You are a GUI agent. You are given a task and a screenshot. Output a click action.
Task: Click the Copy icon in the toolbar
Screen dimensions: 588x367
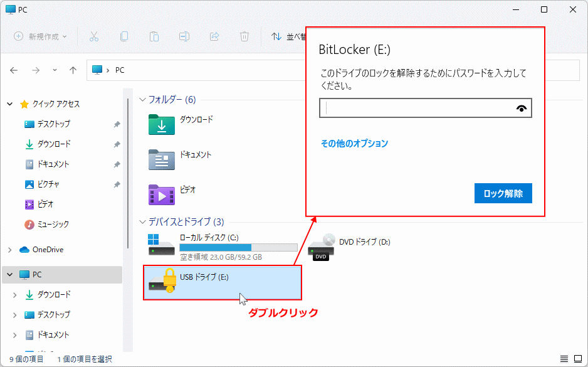123,36
